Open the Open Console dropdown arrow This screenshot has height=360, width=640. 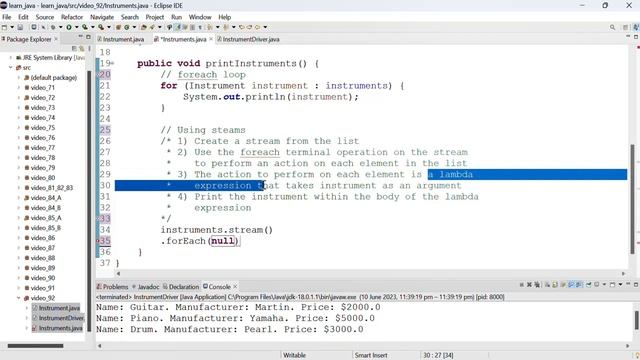click(x=620, y=284)
